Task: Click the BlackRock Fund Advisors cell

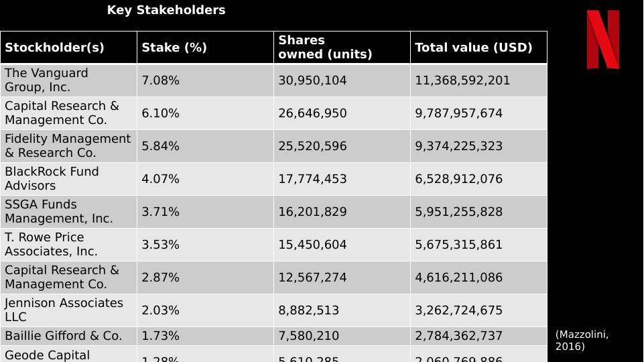Action: 52,178
